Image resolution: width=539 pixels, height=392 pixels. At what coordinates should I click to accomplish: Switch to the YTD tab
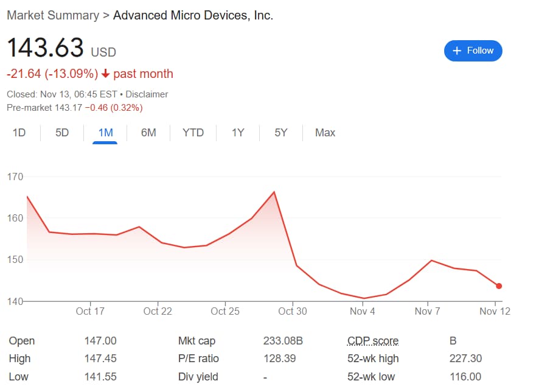(193, 132)
